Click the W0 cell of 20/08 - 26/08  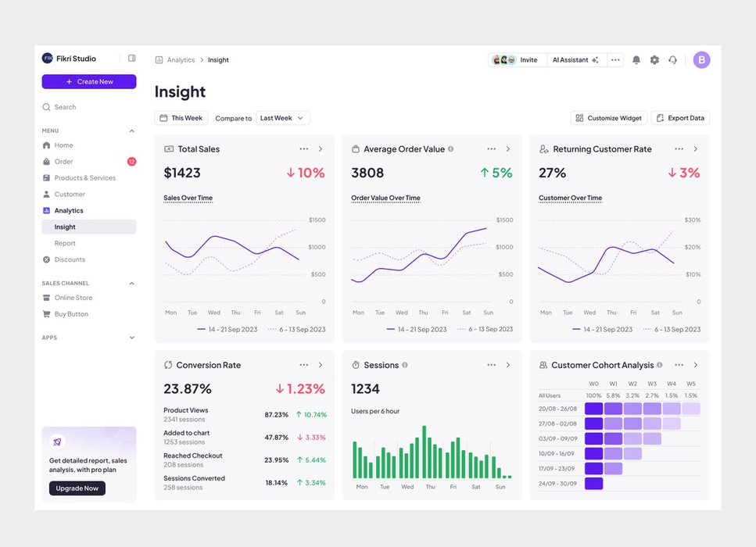tap(593, 409)
